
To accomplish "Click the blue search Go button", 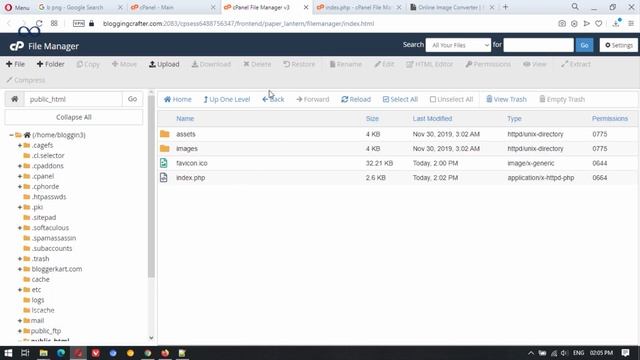I will pos(584,45).
